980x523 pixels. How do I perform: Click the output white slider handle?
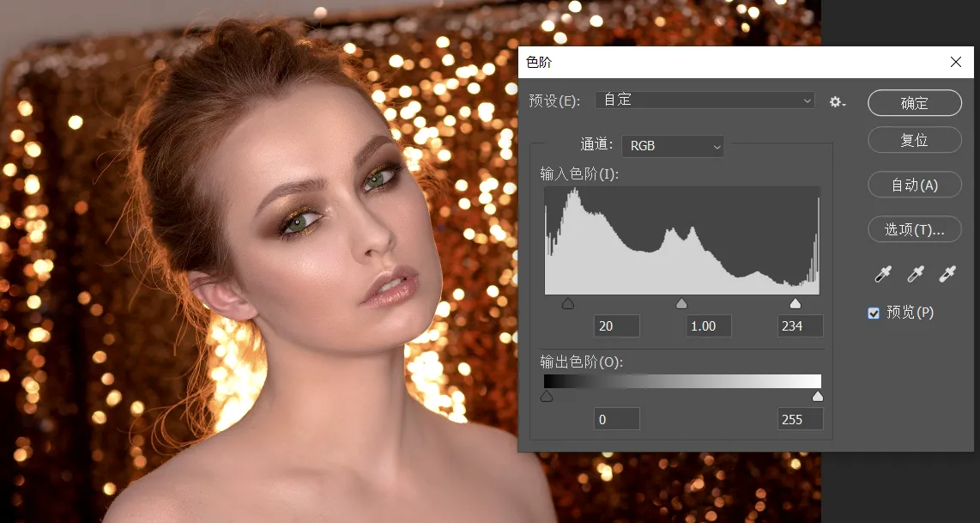pyautogui.click(x=818, y=396)
